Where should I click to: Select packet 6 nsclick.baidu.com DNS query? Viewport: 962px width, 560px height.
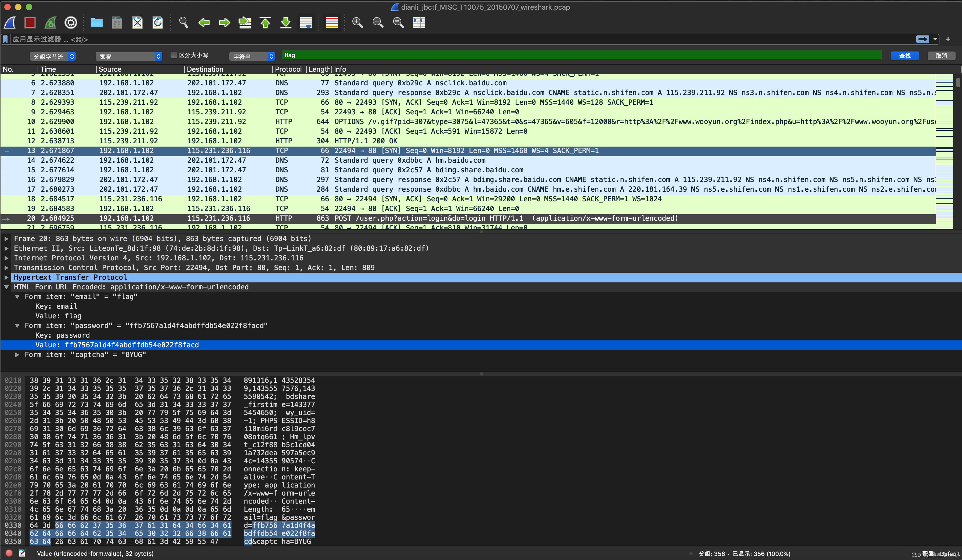point(468,83)
